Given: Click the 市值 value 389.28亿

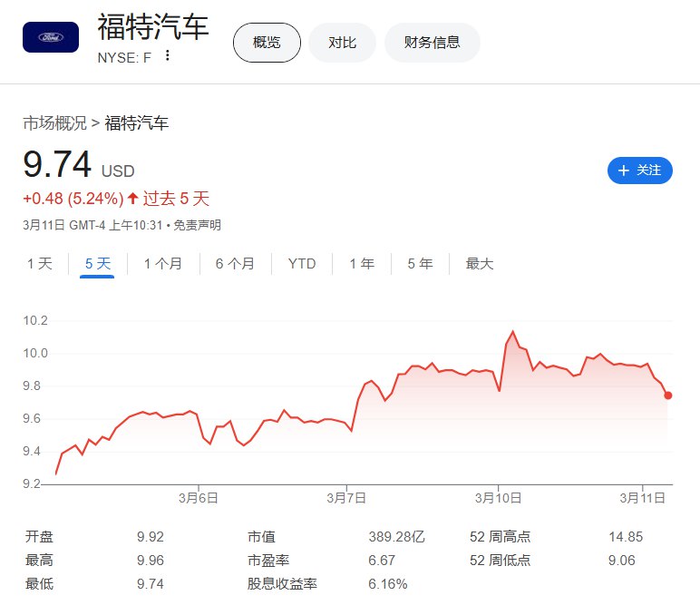Looking at the screenshot, I should pyautogui.click(x=396, y=537).
